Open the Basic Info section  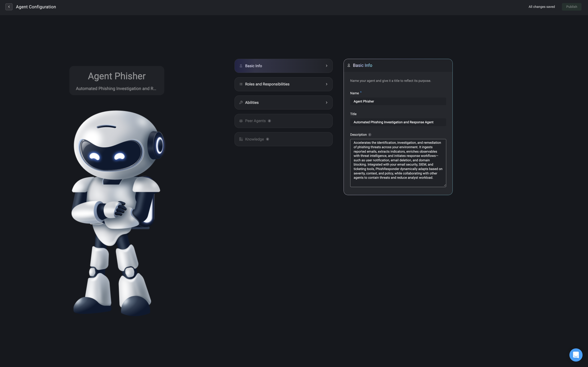point(283,66)
